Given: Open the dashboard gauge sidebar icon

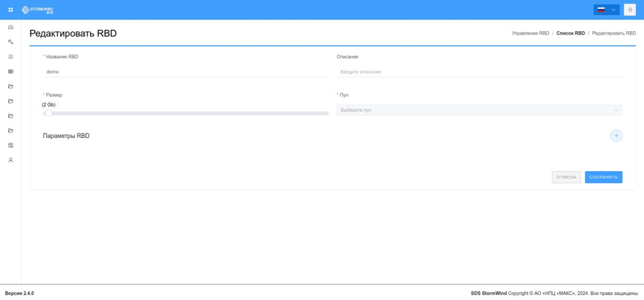Looking at the screenshot, I should [x=11, y=27].
